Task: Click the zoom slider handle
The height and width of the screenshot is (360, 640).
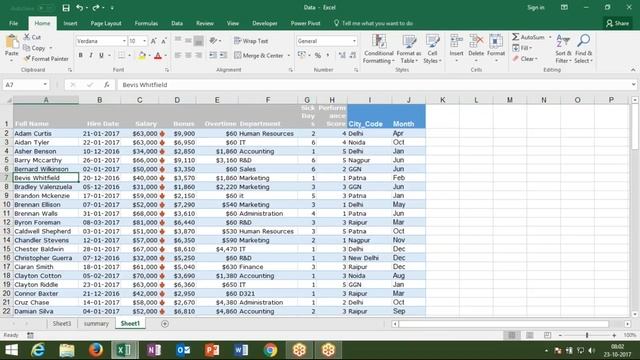Action: coord(587,335)
